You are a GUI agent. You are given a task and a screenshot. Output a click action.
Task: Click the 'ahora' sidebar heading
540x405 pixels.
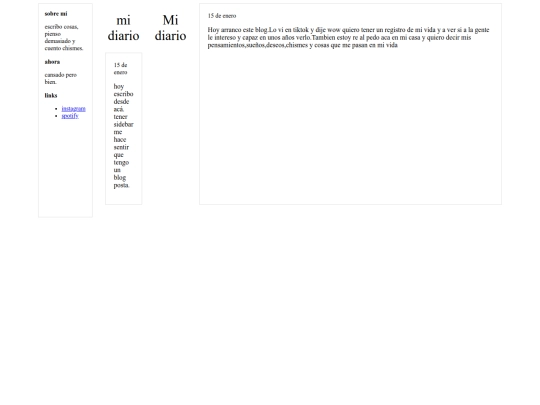point(52,62)
